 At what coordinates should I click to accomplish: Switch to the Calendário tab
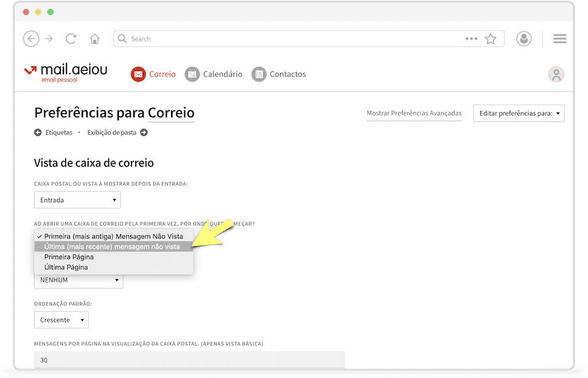tap(214, 74)
